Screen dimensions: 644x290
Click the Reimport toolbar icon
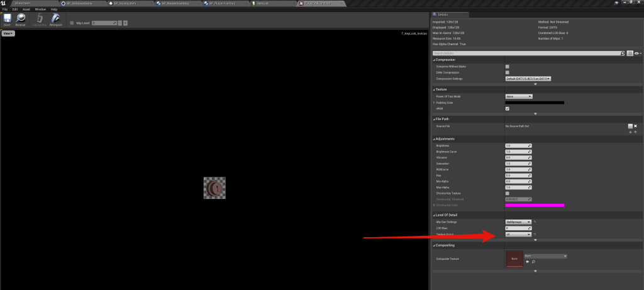(55, 21)
